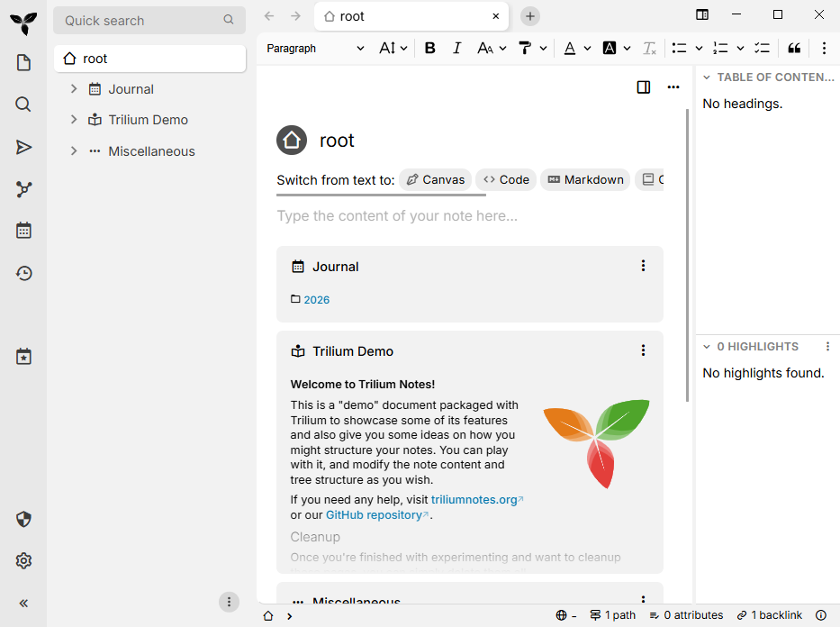Expand breadcrumb chevron at bottom
Screen dimensions: 840x627
[x=289, y=616]
